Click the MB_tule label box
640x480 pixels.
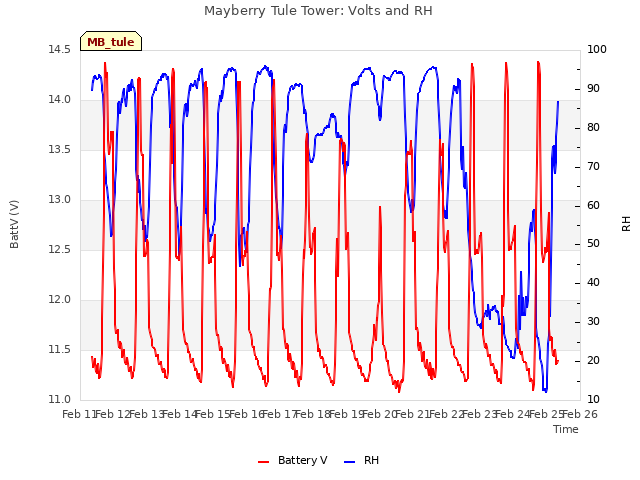pos(111,41)
